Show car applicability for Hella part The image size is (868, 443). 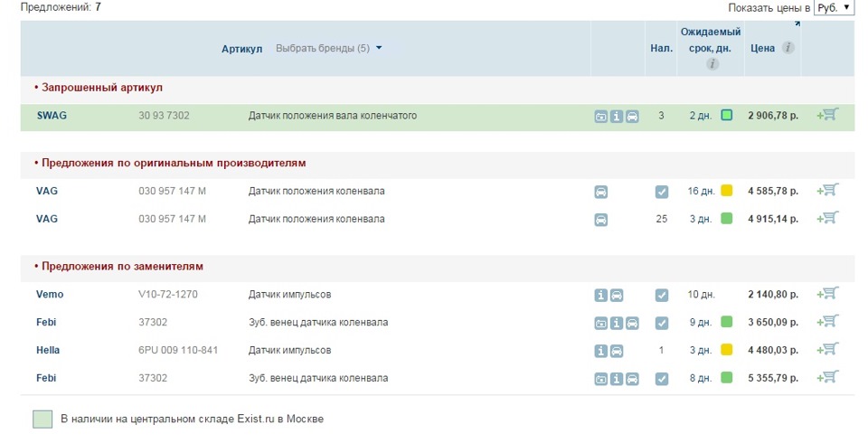point(617,351)
